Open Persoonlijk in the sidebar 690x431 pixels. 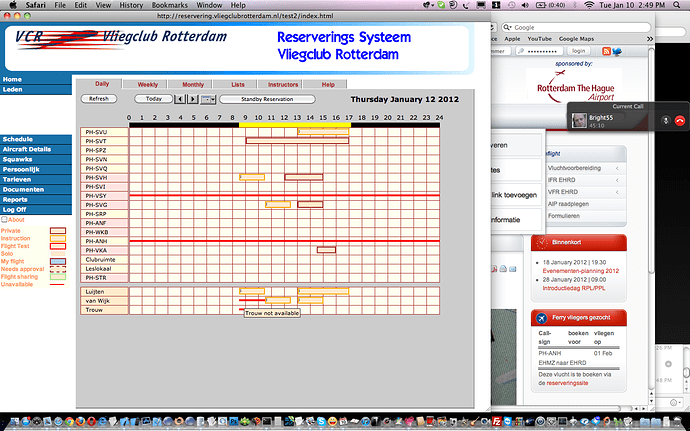[36, 169]
